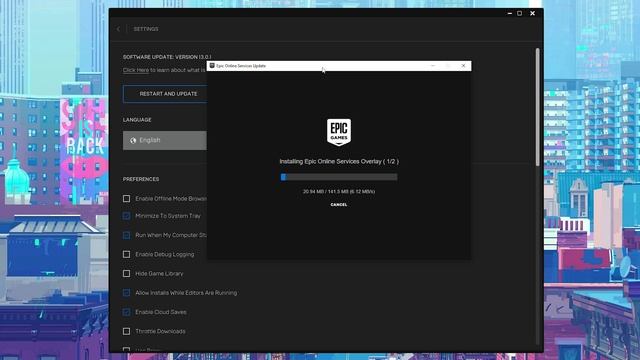This screenshot has width=640, height=360.
Task: Toggle Run When My Computer Starts checkbox
Action: coord(127,235)
